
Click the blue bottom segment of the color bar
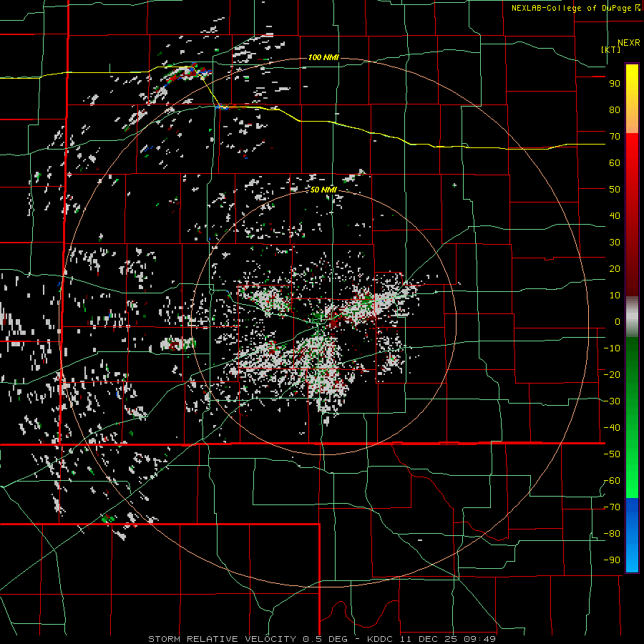tap(632, 535)
